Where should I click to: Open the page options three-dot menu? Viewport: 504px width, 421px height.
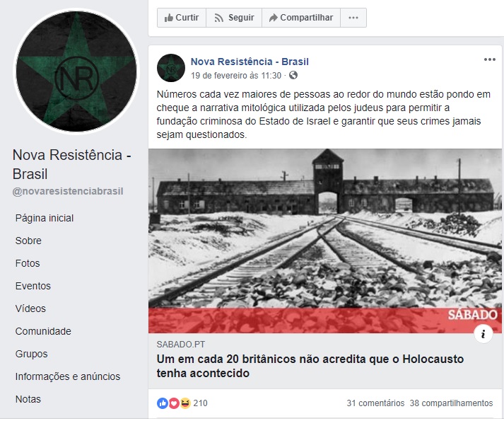click(353, 18)
